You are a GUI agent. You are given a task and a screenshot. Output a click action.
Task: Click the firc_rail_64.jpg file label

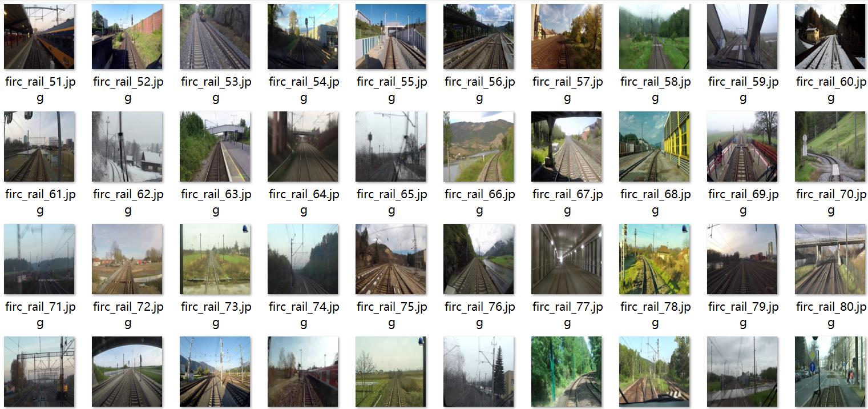point(304,202)
